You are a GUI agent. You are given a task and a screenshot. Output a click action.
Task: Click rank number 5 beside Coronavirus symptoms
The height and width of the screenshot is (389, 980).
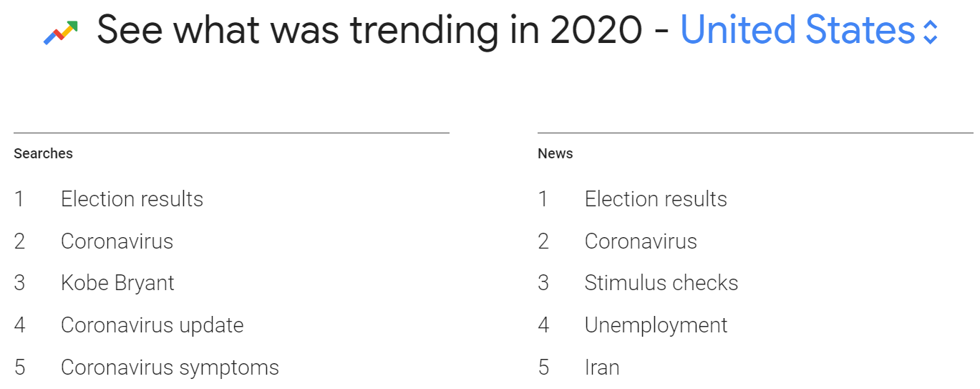coord(19,368)
